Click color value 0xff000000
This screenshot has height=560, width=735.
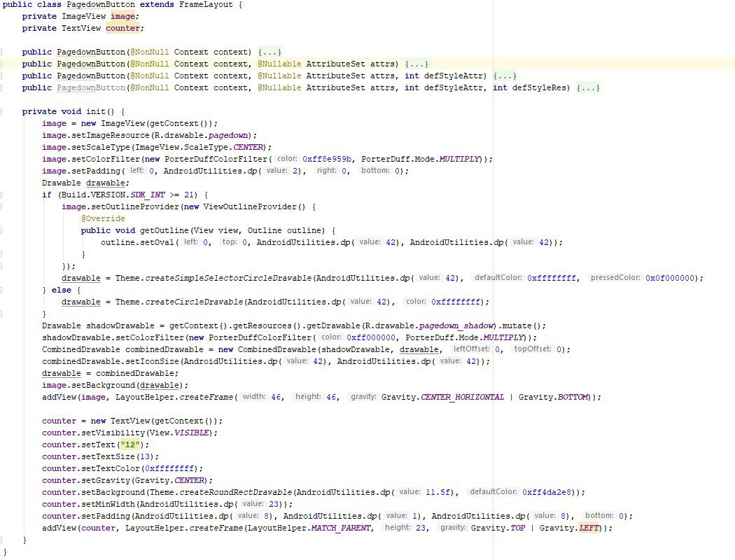click(371, 338)
